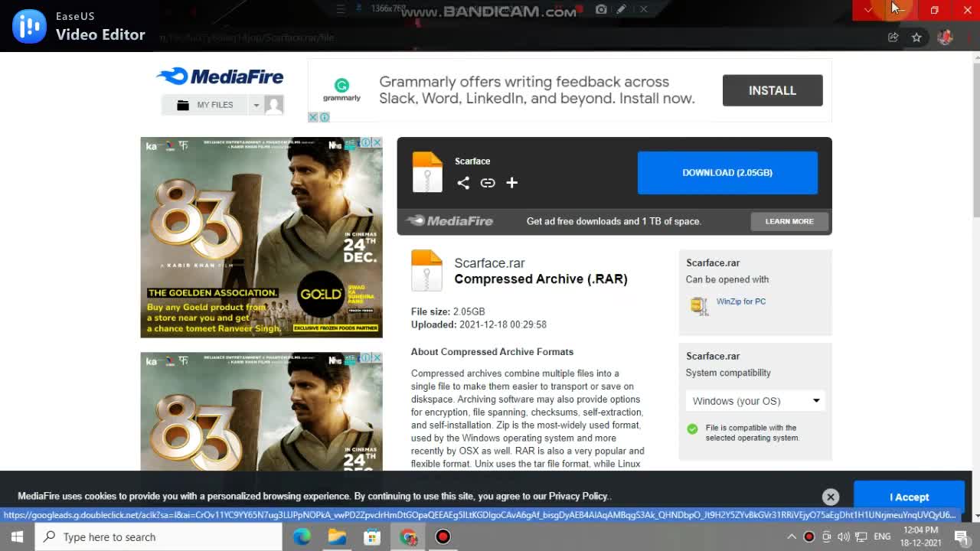Open ad info icon under Grammarly banner
This screenshot has height=551, width=980.
325,117
